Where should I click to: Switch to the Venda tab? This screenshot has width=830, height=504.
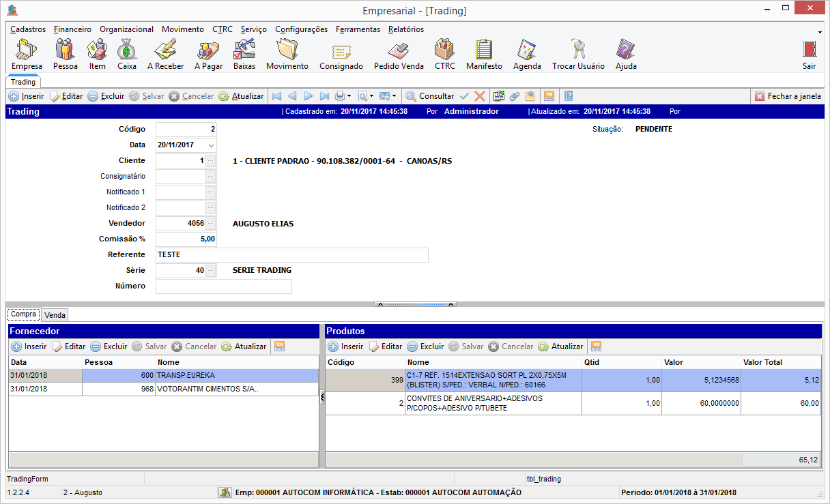tap(55, 315)
